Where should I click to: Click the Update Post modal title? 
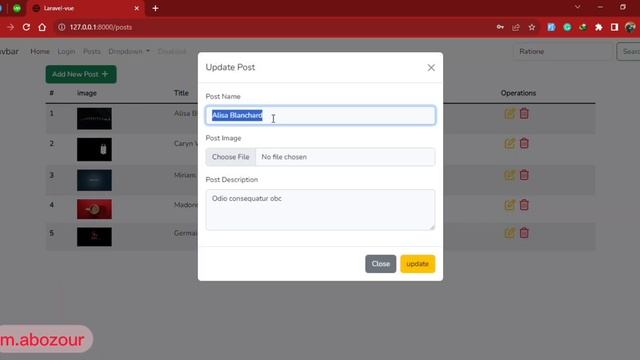coord(230,67)
